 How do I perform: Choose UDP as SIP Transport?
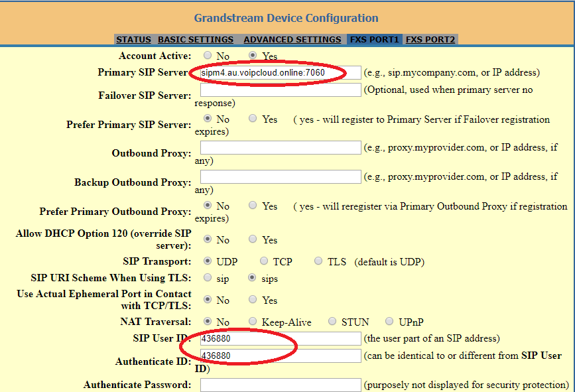[x=208, y=261]
